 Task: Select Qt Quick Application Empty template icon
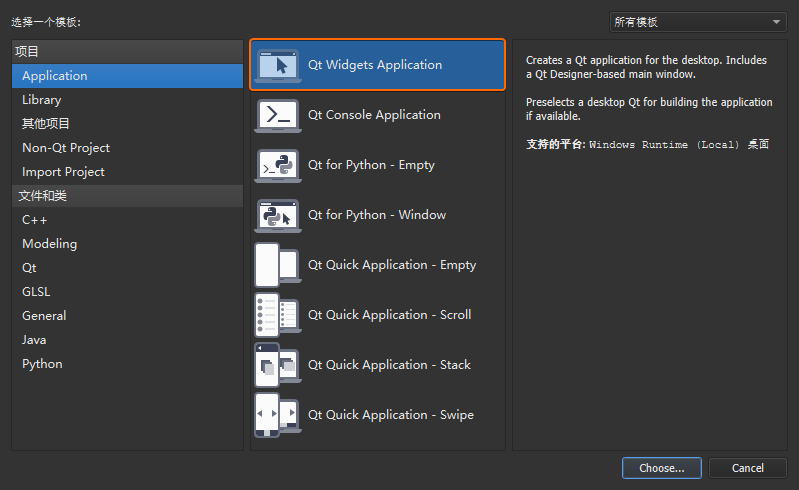278,265
